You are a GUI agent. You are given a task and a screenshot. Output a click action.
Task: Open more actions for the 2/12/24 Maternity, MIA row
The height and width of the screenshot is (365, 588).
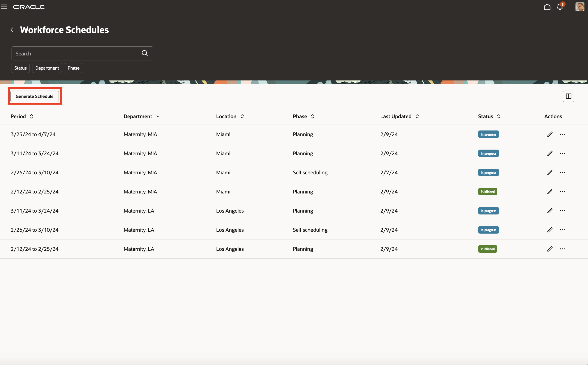coord(562,192)
